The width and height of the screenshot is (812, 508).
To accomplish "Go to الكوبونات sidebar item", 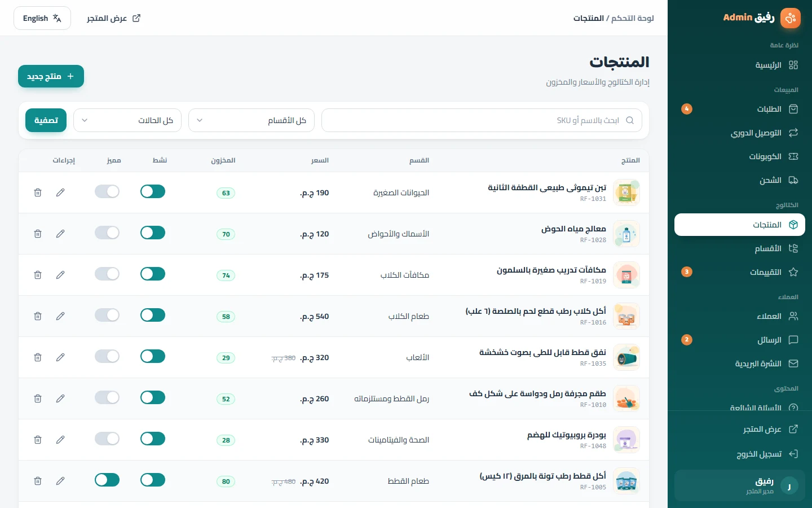I will coord(740,156).
